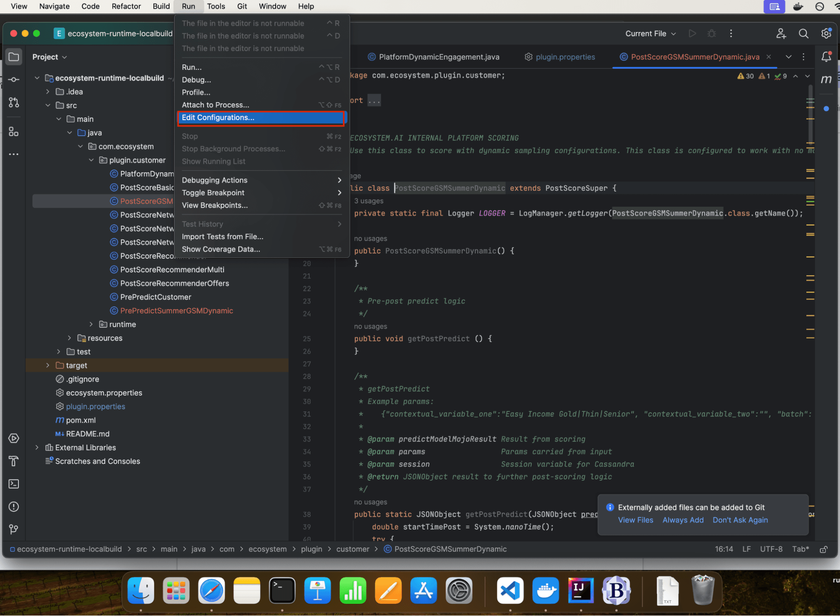This screenshot has height=616, width=840.
Task: Click the View Files link
Action: (635, 520)
